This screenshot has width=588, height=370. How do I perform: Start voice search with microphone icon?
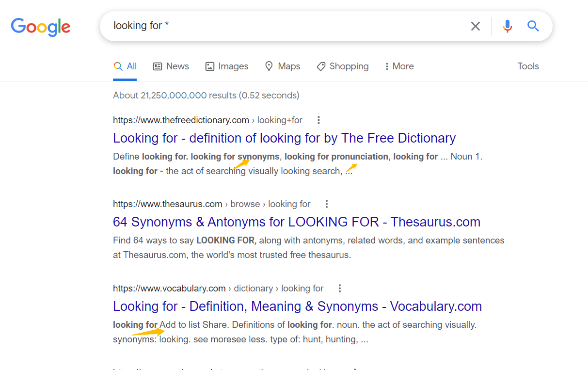coord(508,26)
